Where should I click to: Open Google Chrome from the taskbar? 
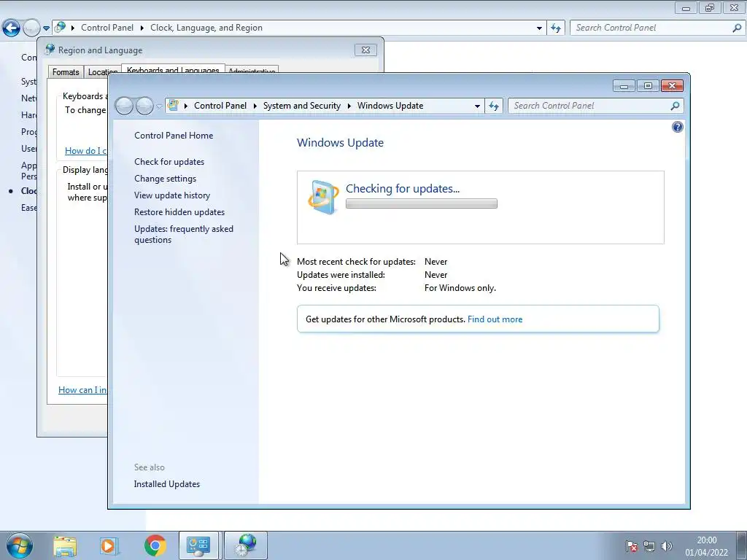coord(155,545)
